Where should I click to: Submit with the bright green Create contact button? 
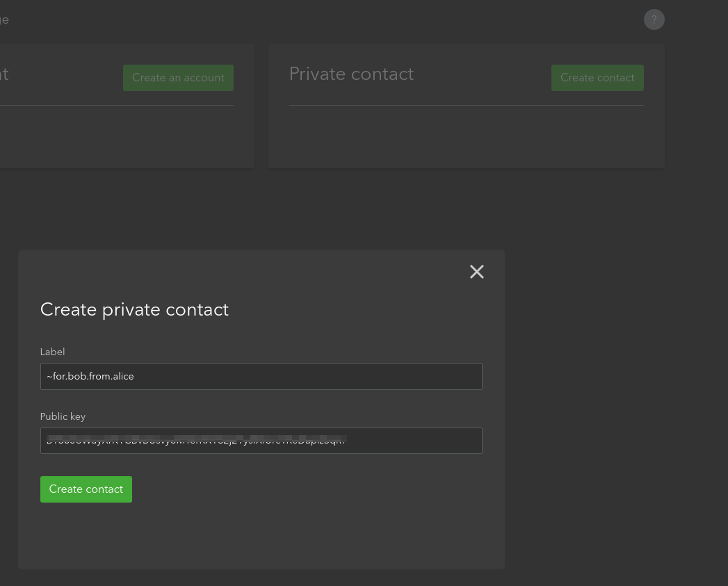click(86, 489)
